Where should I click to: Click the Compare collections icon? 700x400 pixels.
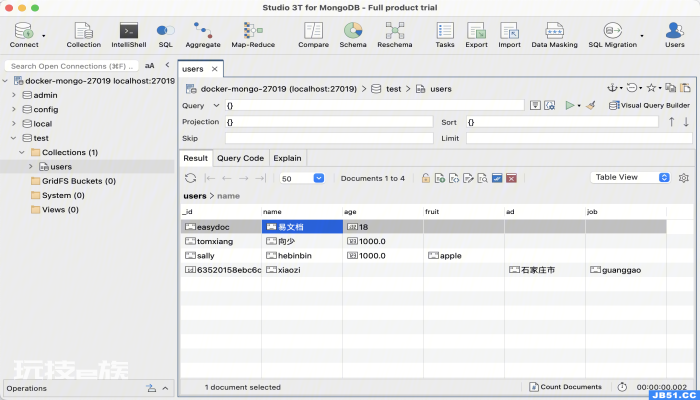pos(313,35)
